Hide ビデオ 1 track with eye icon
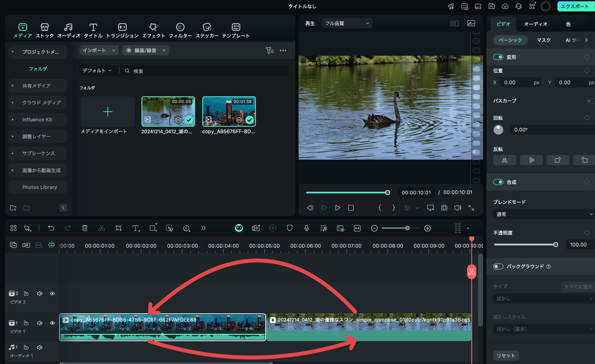This screenshot has height=364, width=595. [x=52, y=323]
